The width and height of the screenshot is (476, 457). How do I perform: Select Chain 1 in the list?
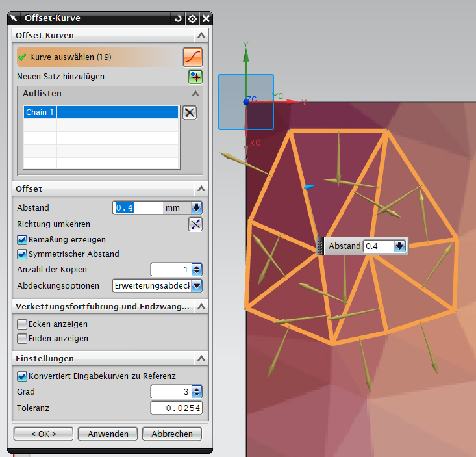click(101, 112)
